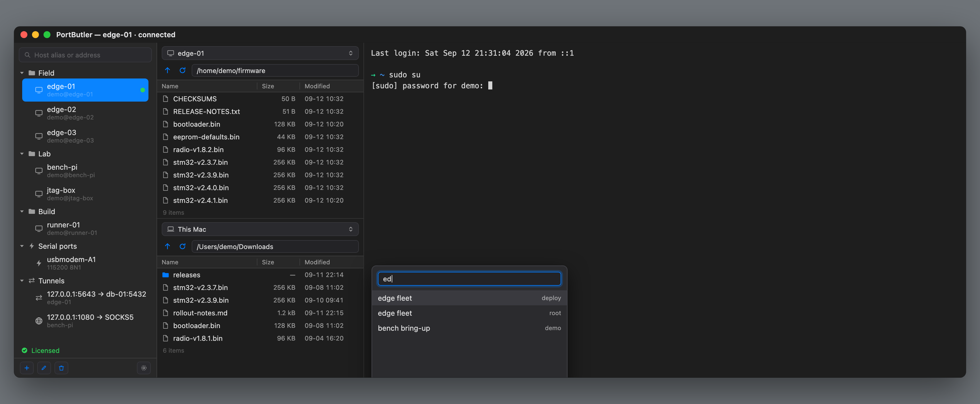Sort remote pane by Size column
Screen dimensions: 980x404
pos(278,86)
